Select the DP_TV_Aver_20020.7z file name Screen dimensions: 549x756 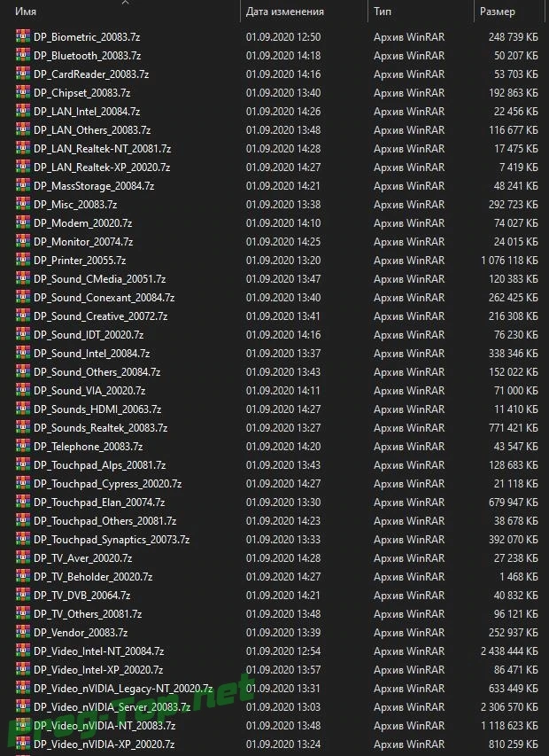click(83, 558)
